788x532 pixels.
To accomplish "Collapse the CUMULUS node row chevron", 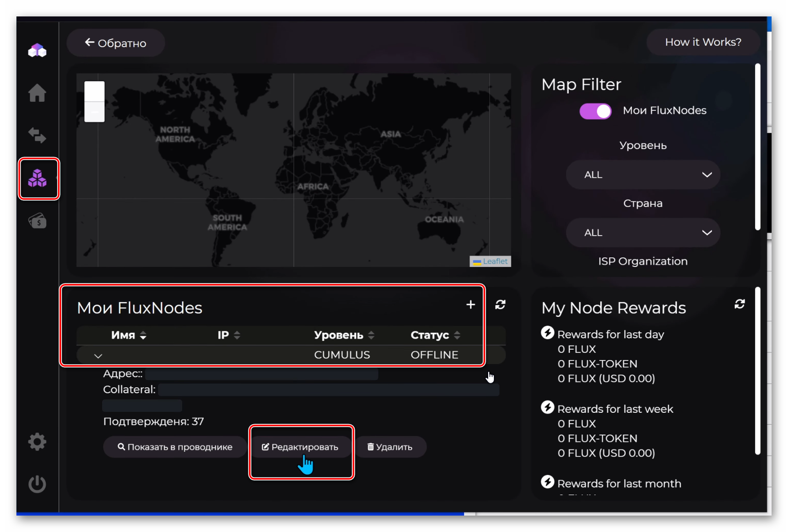I will 98,355.
